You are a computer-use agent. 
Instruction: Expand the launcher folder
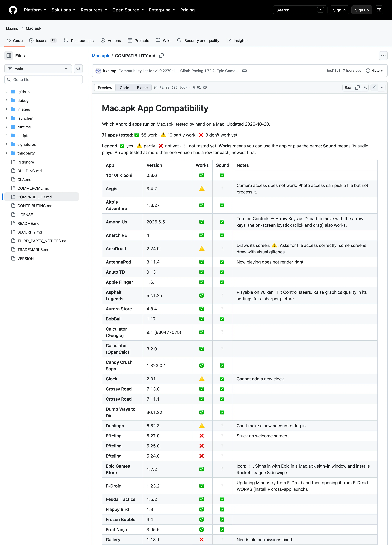click(x=7, y=118)
